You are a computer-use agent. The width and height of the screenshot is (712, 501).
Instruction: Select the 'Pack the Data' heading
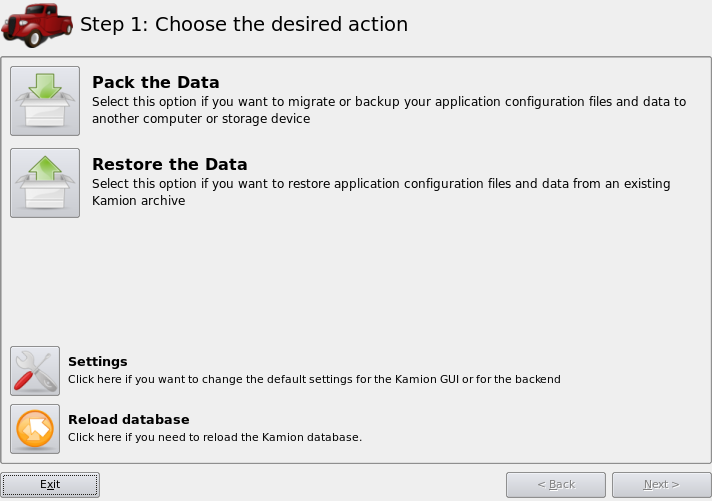156,82
